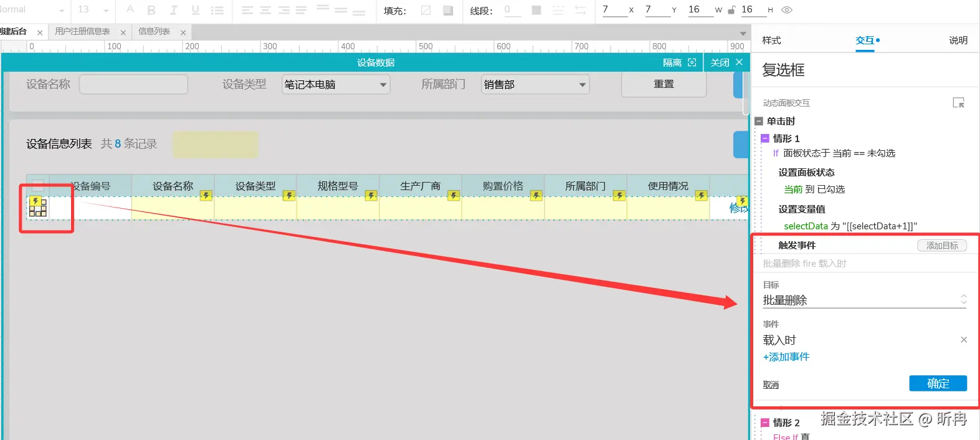Click lightning badge on 购置价格 column cell

536,196
